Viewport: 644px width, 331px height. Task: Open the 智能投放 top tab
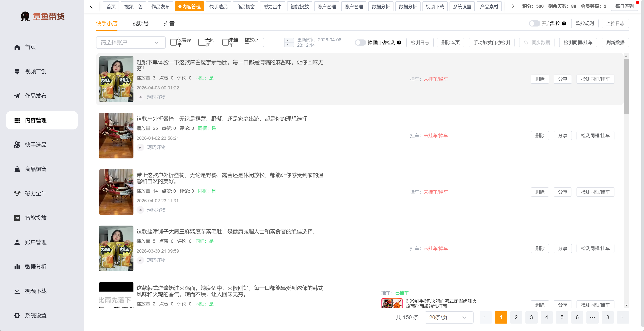tap(300, 6)
